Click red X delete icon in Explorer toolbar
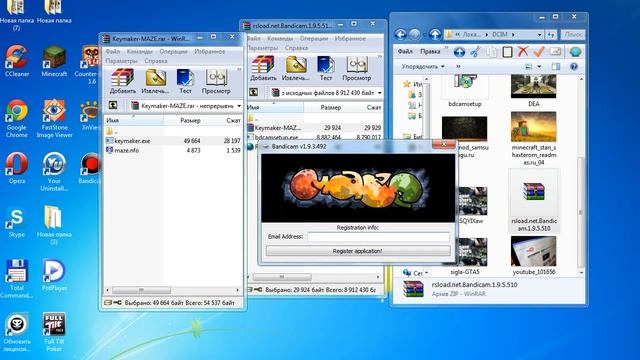 click(x=523, y=51)
